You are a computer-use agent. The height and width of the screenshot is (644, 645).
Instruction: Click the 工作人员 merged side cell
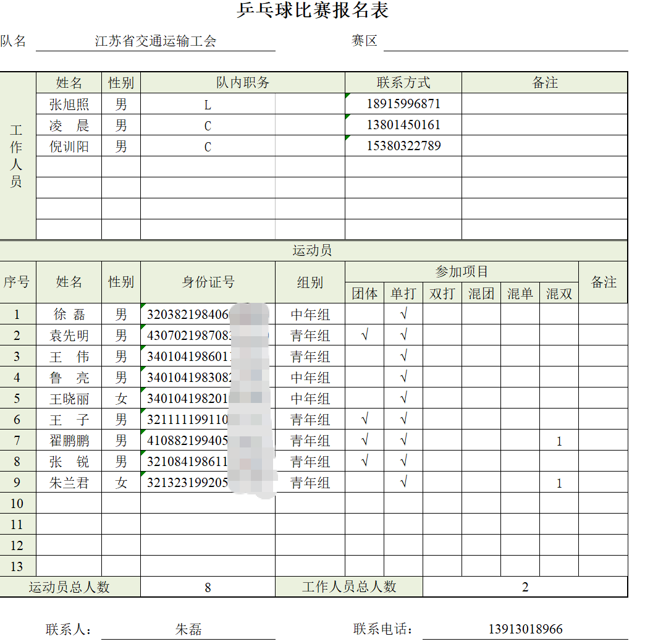coord(17,156)
